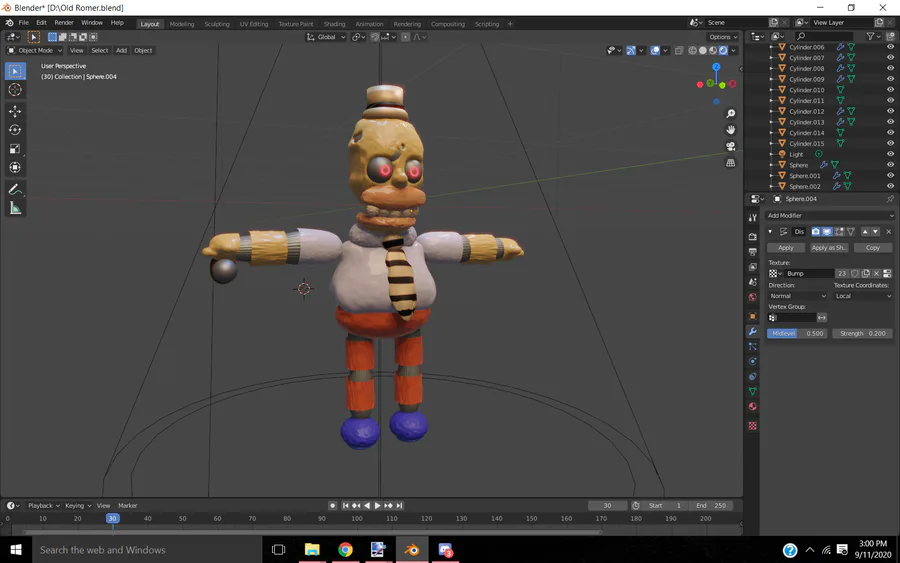Select the Measure tool

[x=15, y=208]
